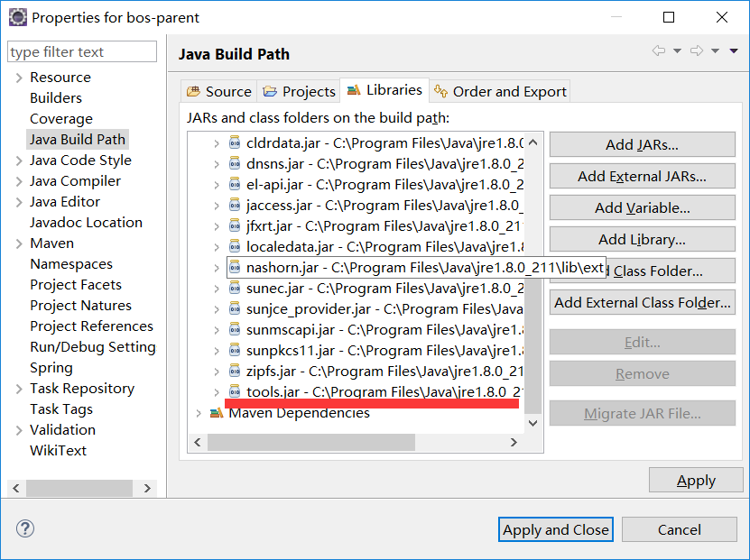Viewport: 750px width, 560px height.
Task: Select Project Facets in the sidebar
Action: click(x=76, y=284)
